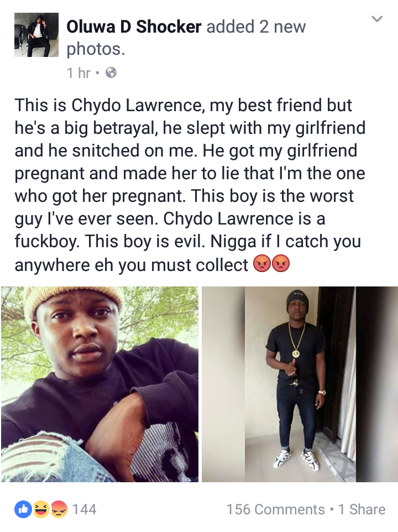The height and width of the screenshot is (532, 398).
Task: Open the Oluwa D Shocker profile name link
Action: pyautogui.click(x=134, y=27)
